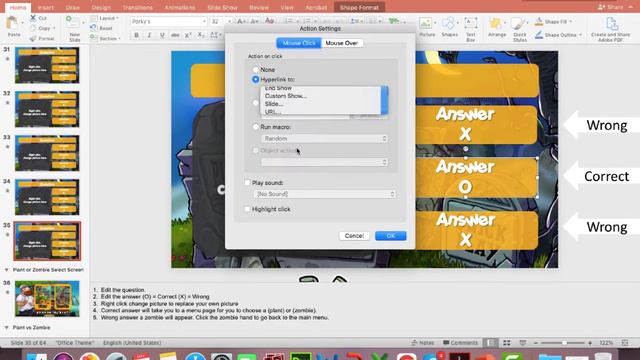The height and width of the screenshot is (360, 640).
Task: Apply Strikethrough formatting
Action: (175, 35)
